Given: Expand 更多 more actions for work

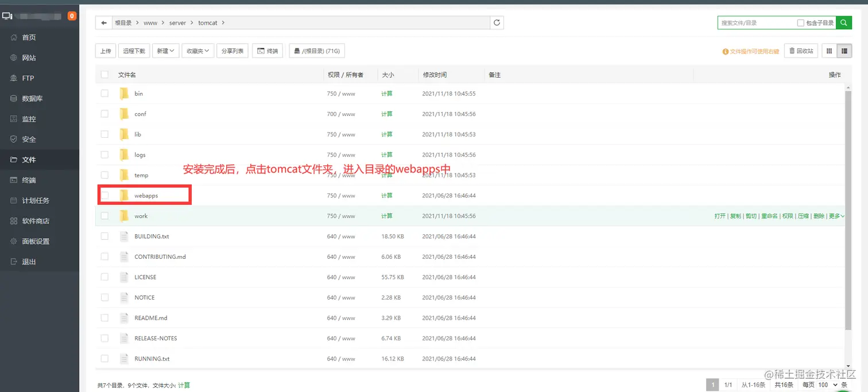Looking at the screenshot, I should (x=836, y=216).
